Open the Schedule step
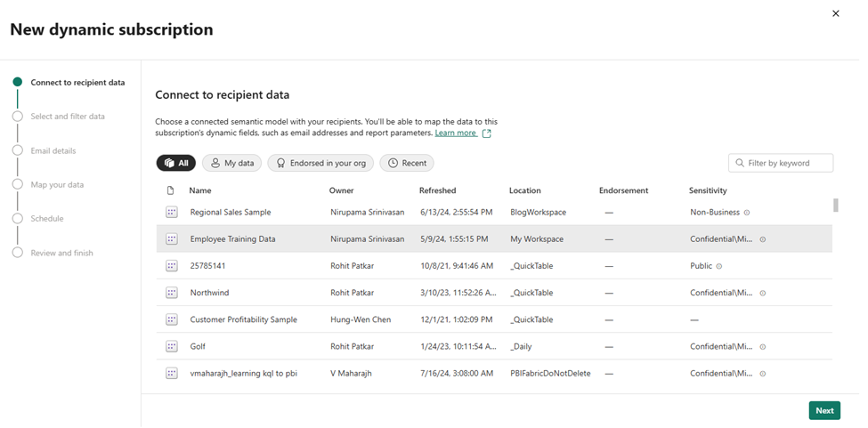This screenshot has width=868, height=428. 38,218
